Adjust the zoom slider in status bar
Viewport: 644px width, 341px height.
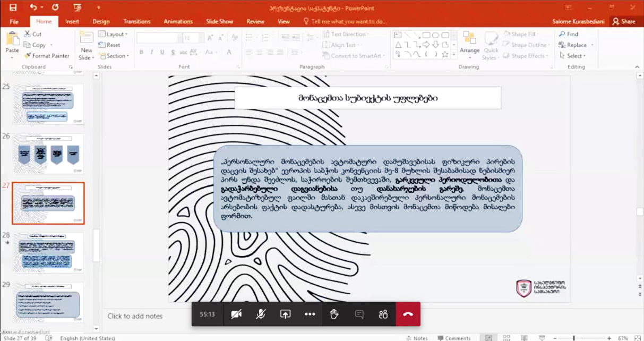click(573, 338)
